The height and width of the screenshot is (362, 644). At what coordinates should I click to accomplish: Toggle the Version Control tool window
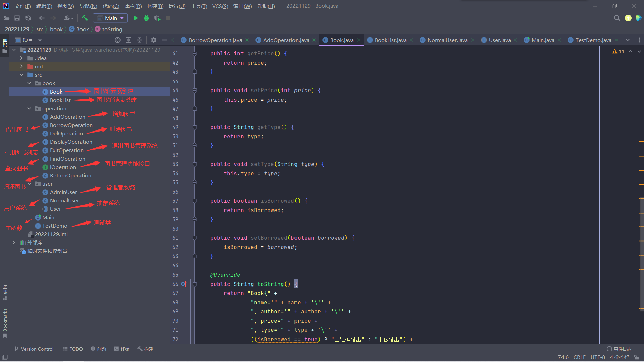tap(34, 349)
